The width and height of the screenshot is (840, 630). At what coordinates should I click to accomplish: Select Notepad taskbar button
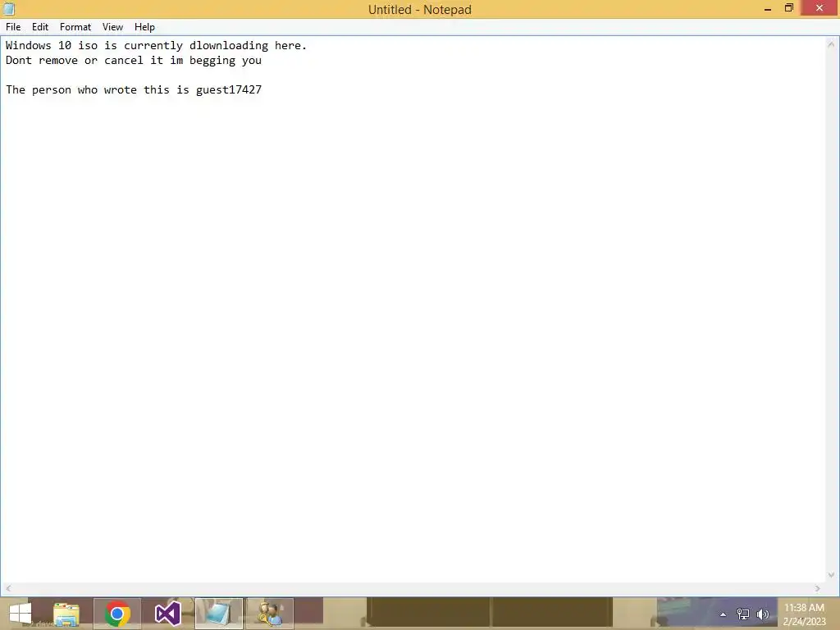click(218, 614)
